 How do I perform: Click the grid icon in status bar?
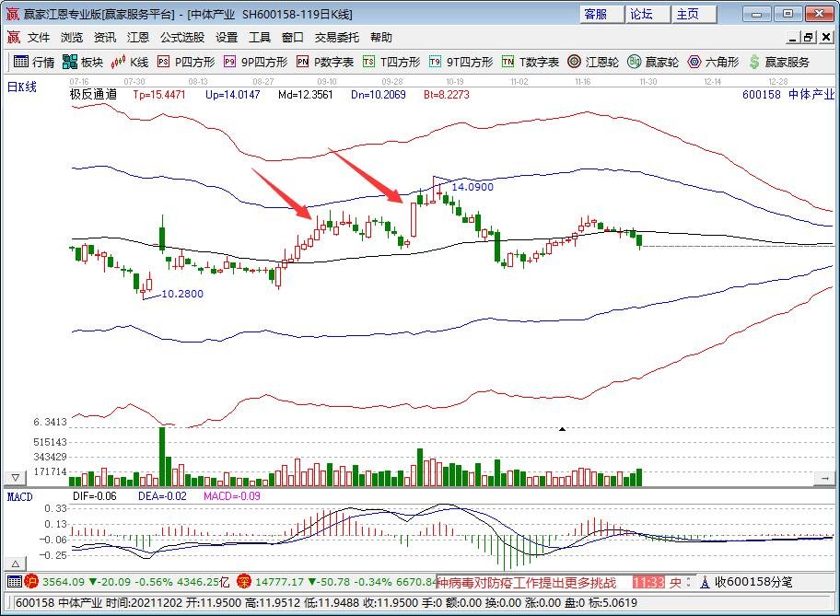pos(15,582)
